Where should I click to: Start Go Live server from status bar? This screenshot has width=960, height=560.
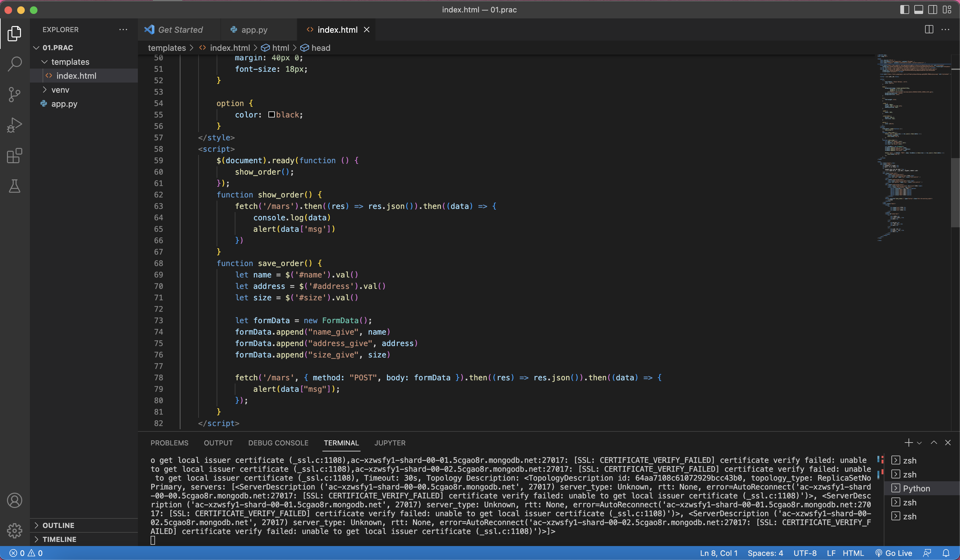[894, 553]
